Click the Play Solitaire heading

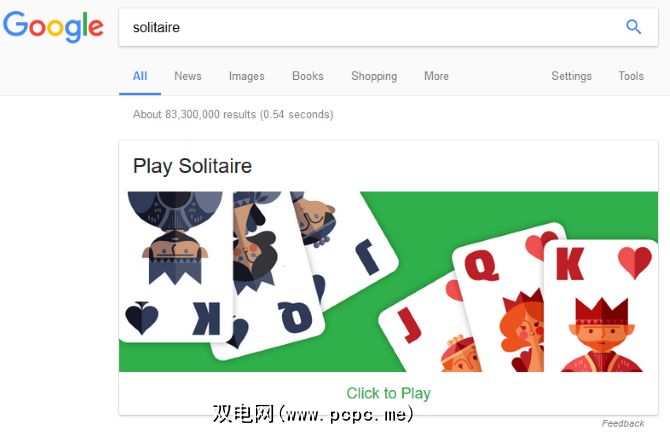click(192, 166)
